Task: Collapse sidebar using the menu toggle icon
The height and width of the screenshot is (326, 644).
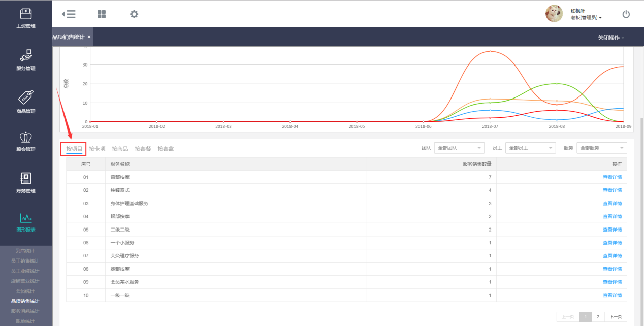Action: tap(69, 14)
